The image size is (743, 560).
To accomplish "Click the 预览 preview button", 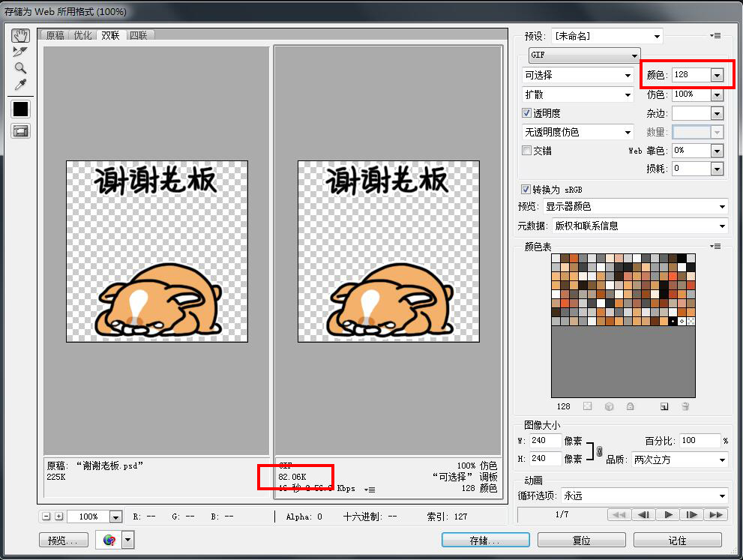I will (64, 540).
